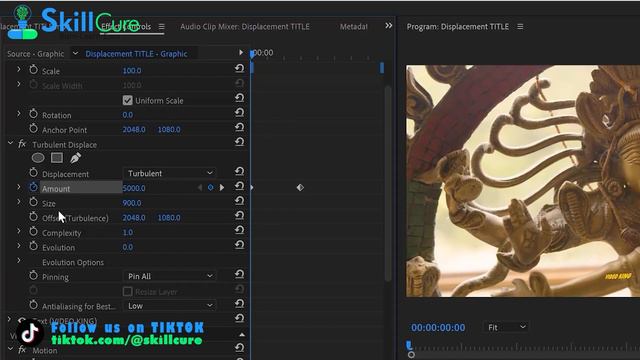
Task: Toggle animation stopwatch for Amount
Action: (33, 187)
